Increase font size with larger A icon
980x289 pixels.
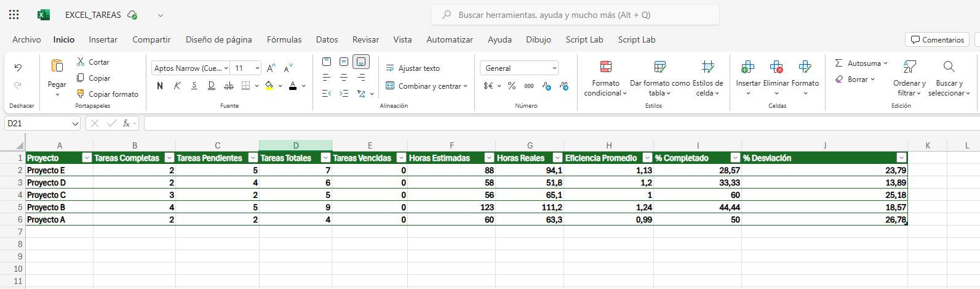point(271,68)
